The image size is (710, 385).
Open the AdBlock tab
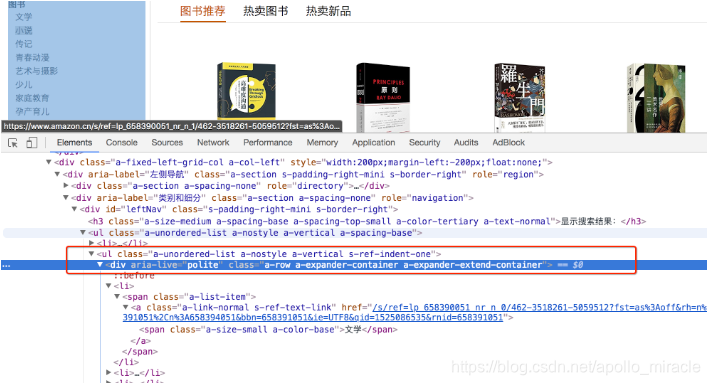pyautogui.click(x=509, y=143)
